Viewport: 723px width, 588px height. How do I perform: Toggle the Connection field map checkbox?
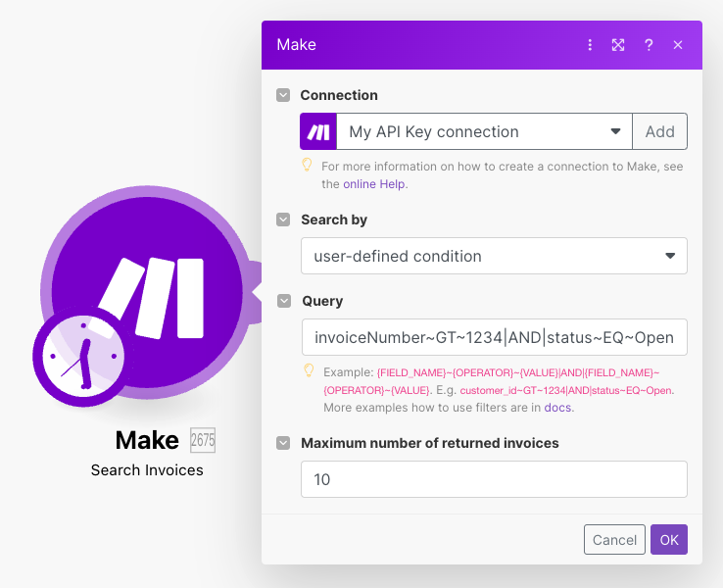click(283, 95)
